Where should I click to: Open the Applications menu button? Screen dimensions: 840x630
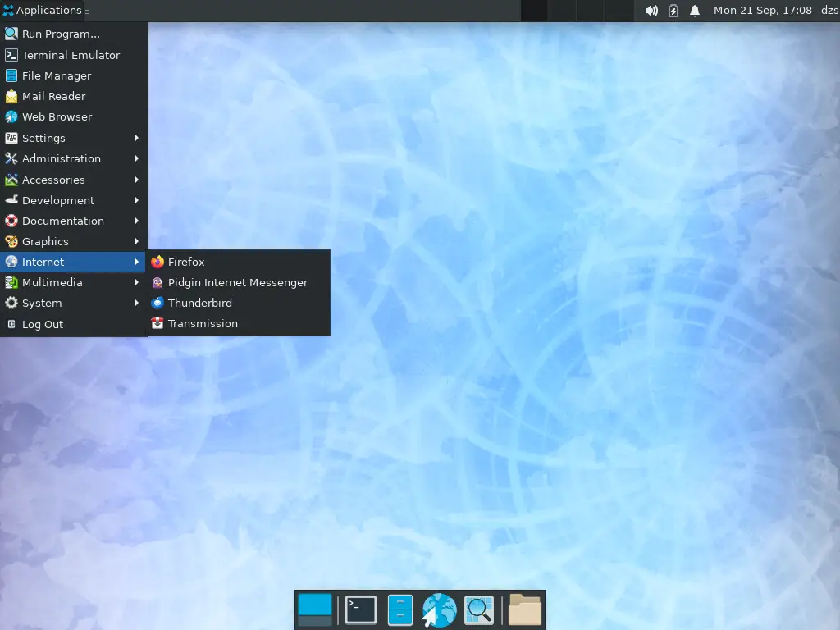pos(43,10)
